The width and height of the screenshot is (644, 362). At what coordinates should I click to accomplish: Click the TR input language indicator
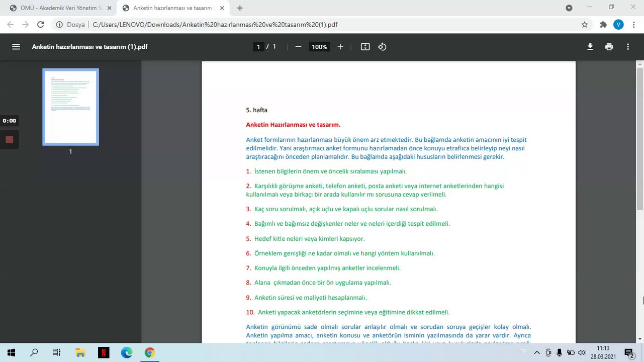[x=523, y=351]
